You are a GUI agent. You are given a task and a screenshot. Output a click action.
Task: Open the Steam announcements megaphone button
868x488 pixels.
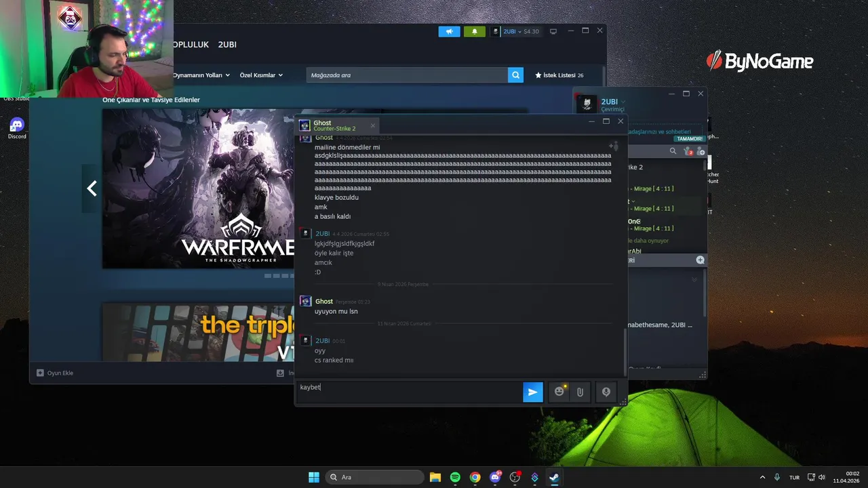[449, 31]
